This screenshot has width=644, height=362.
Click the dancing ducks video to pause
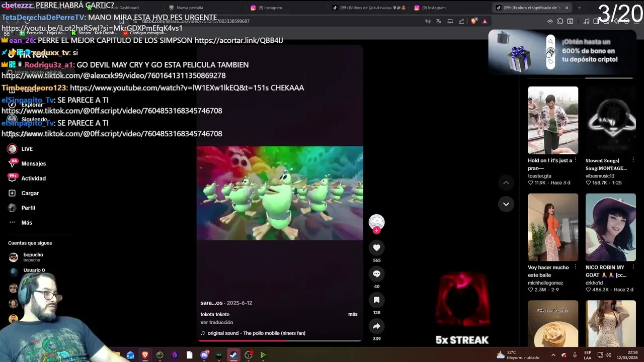tap(280, 193)
